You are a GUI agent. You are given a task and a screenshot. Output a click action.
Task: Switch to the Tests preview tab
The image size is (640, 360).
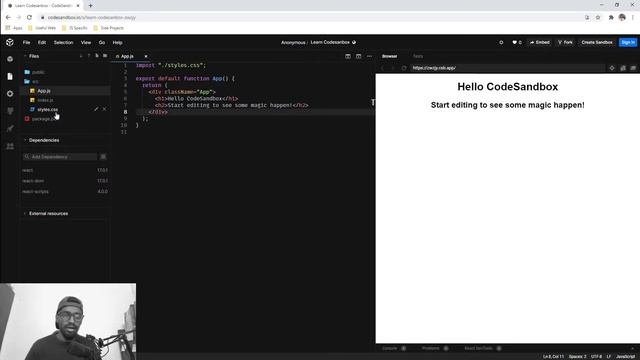(x=418, y=56)
